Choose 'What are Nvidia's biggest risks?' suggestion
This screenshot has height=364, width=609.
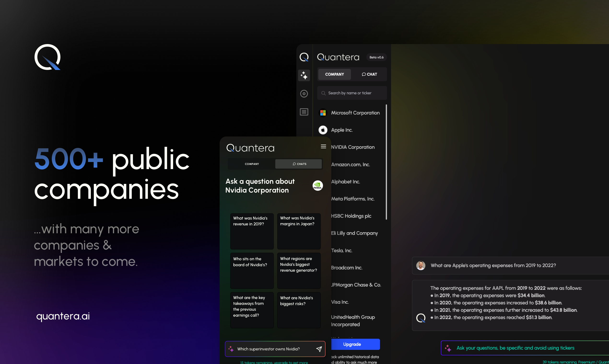click(299, 310)
